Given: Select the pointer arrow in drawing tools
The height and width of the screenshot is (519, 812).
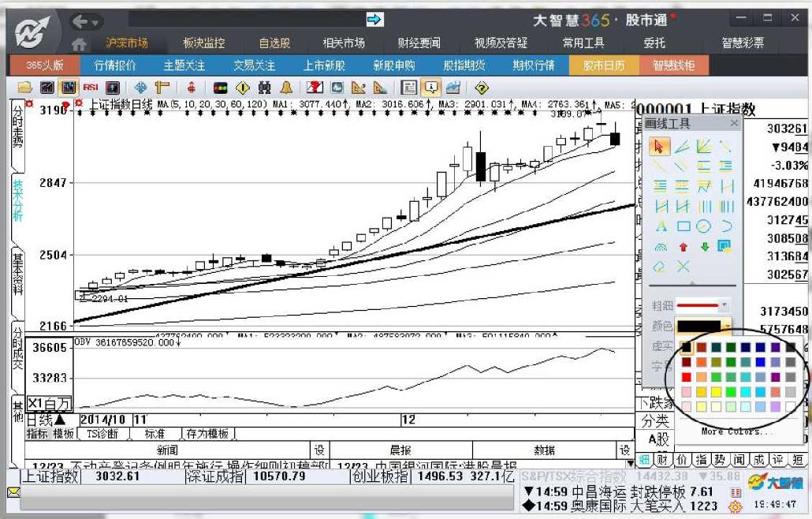Looking at the screenshot, I should [x=659, y=147].
